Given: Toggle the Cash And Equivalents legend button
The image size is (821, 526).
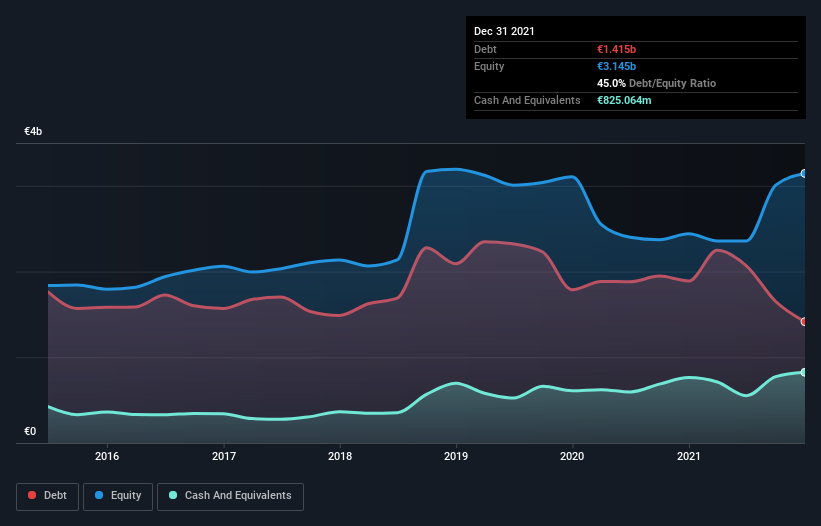Looking at the screenshot, I should click(x=230, y=496).
